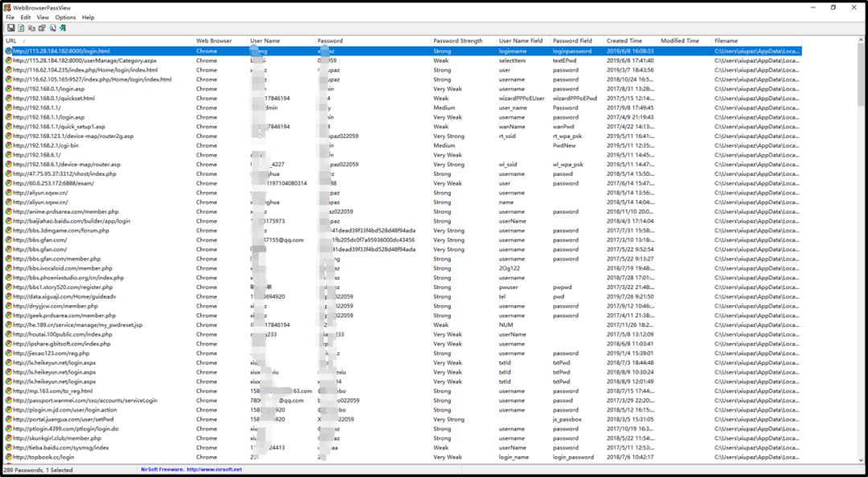The width and height of the screenshot is (868, 477).
Task: Click Chrome icon of baijiahao.baidu.com row
Action: (8, 221)
